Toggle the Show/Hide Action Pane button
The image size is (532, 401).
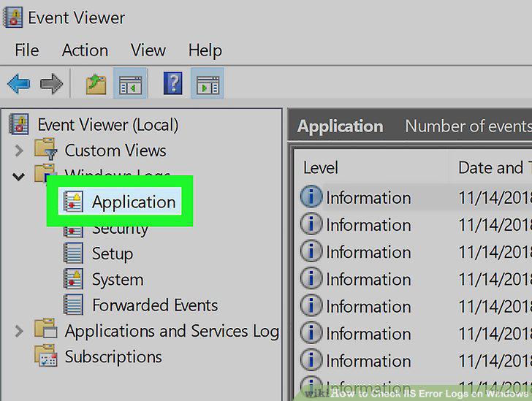click(208, 83)
